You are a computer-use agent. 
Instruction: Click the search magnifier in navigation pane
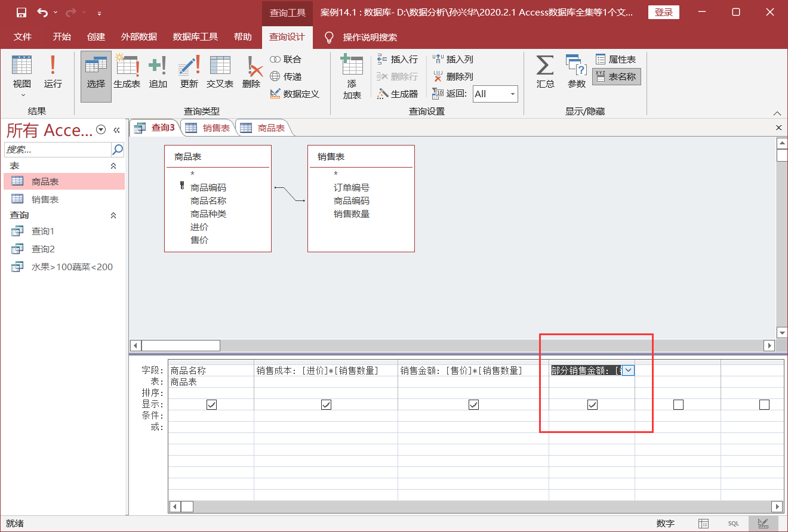point(118,149)
